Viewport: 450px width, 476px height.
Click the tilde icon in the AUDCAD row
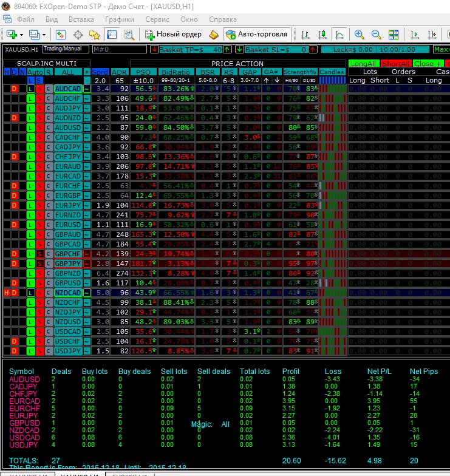coord(87,89)
